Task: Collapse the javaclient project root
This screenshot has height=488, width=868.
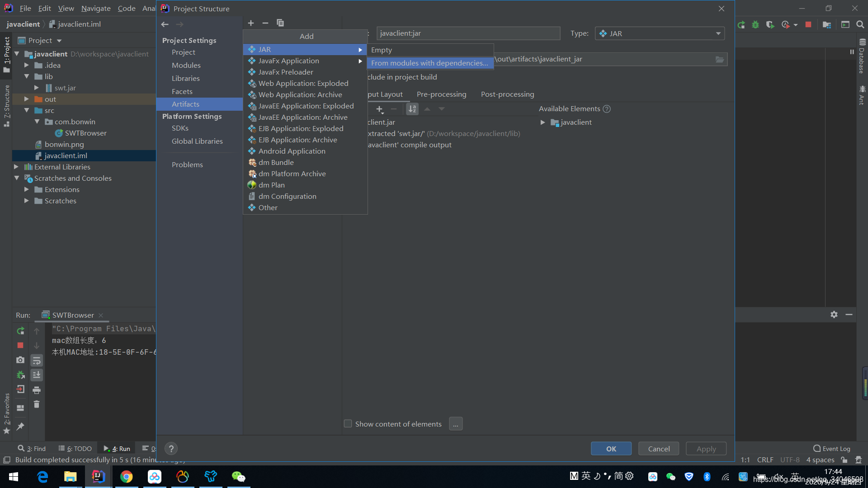Action: coord(17,54)
